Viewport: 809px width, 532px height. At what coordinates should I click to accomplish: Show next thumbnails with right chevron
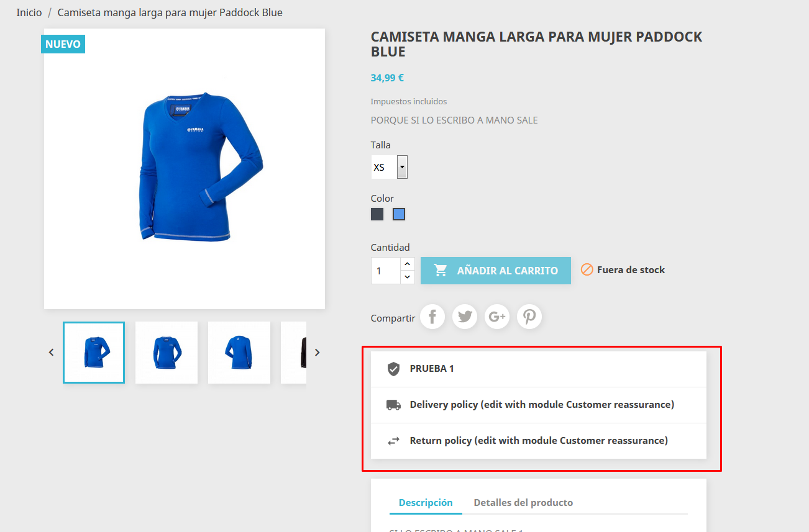pos(317,353)
